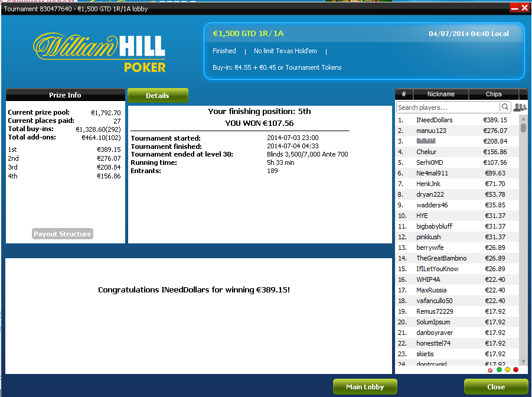Image resolution: width=532 pixels, height=397 pixels.
Task: Sort players by the Chips column
Action: click(494, 94)
